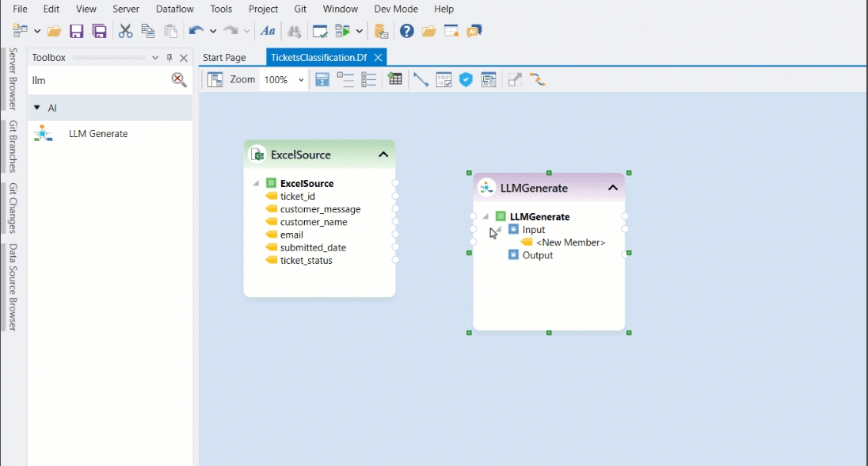
Task: Click the collapse all objects icon
Action: 345,80
